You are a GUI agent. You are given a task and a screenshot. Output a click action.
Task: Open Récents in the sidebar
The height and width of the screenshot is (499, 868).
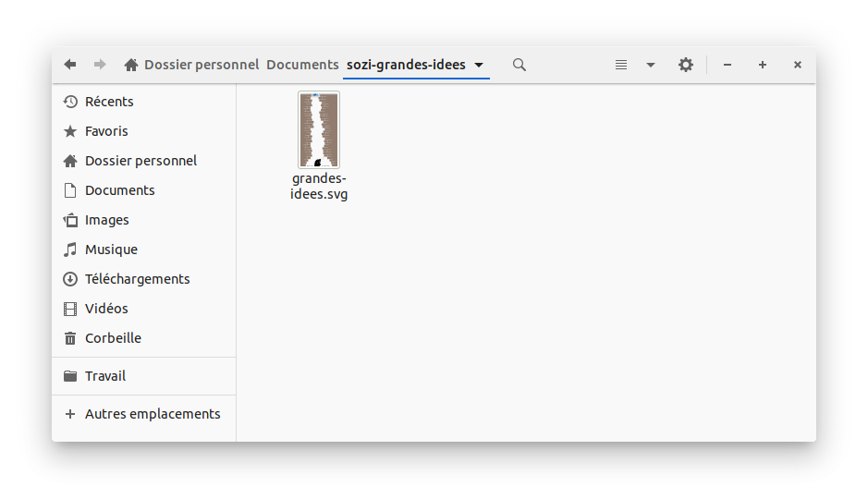[144, 102]
